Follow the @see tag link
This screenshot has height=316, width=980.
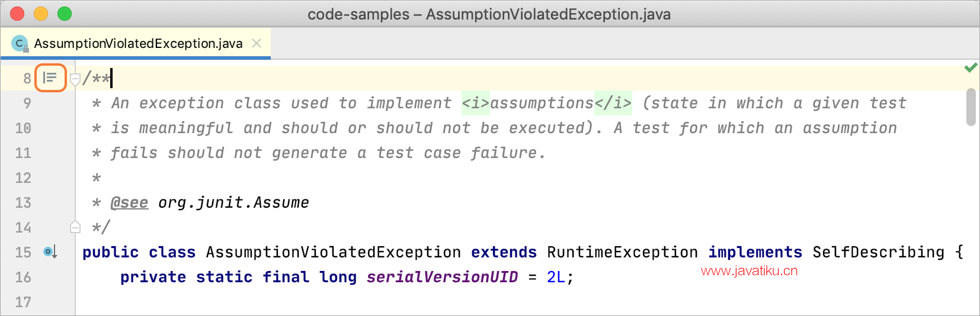point(129,202)
